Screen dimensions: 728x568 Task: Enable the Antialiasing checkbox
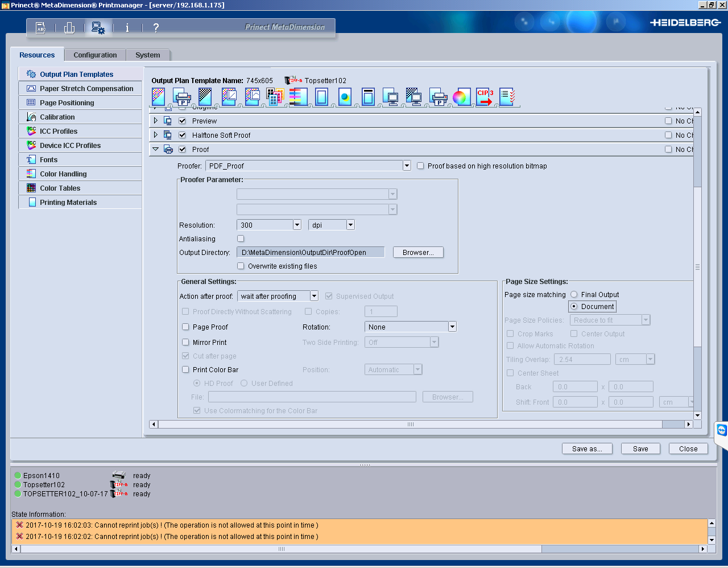coord(241,239)
